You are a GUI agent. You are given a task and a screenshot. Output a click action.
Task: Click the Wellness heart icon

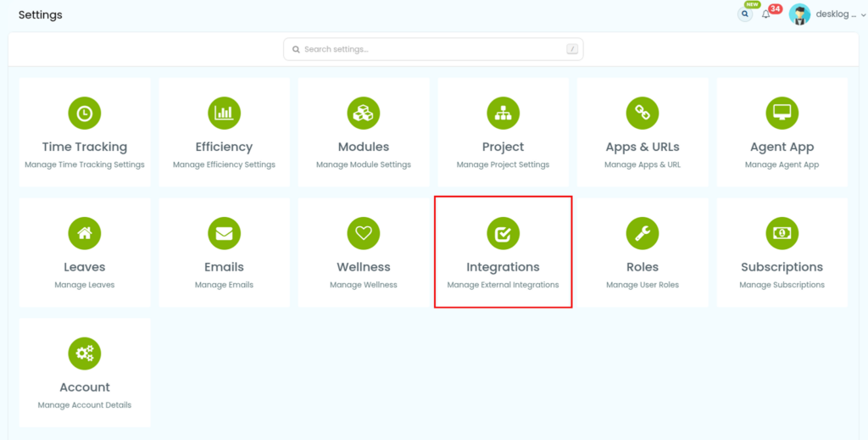(364, 233)
